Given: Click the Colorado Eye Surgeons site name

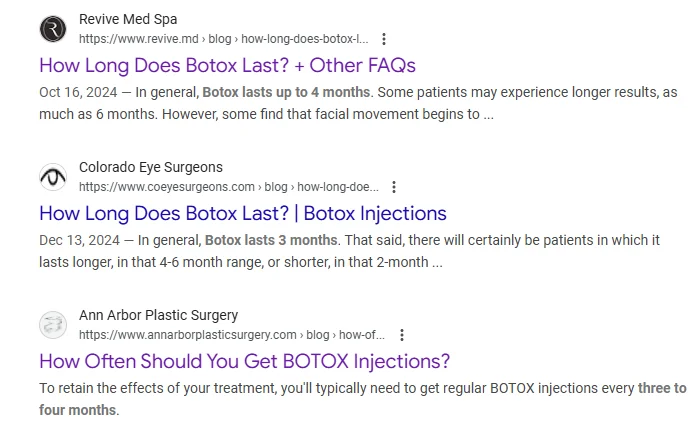Looking at the screenshot, I should pyautogui.click(x=151, y=167).
